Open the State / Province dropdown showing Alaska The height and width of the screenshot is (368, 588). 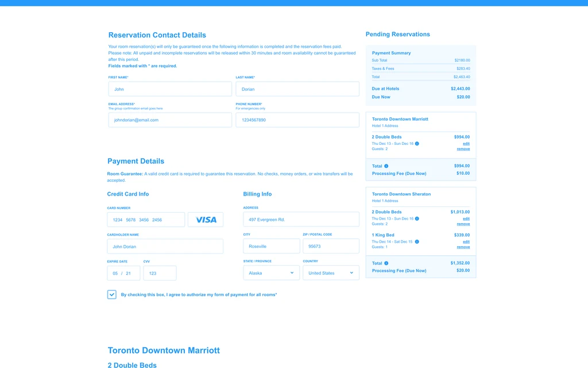271,273
